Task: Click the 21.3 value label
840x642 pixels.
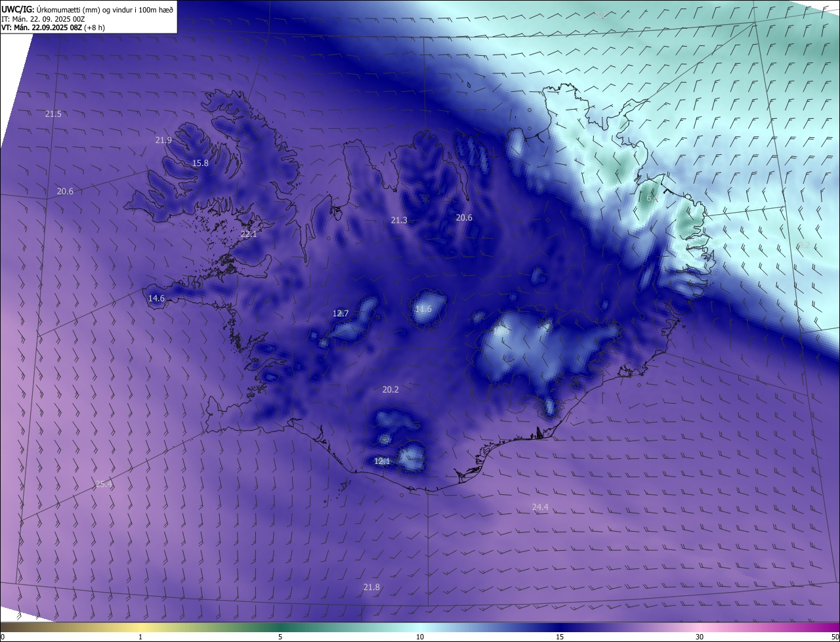Action: pos(399,221)
